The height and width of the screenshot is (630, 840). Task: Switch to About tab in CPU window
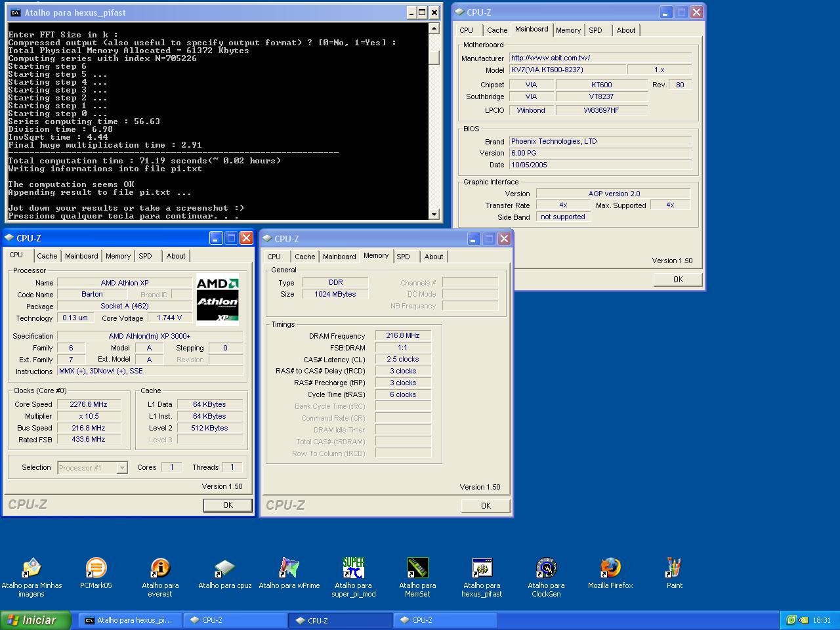click(x=176, y=256)
